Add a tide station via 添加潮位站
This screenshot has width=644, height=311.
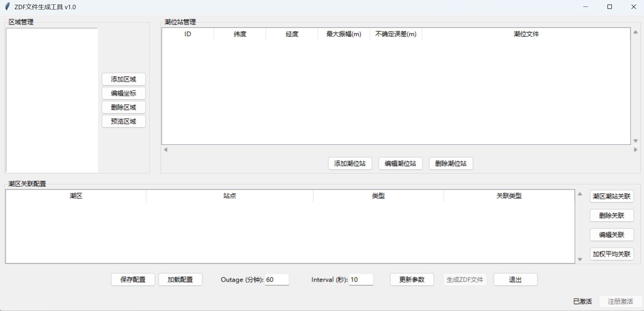350,164
